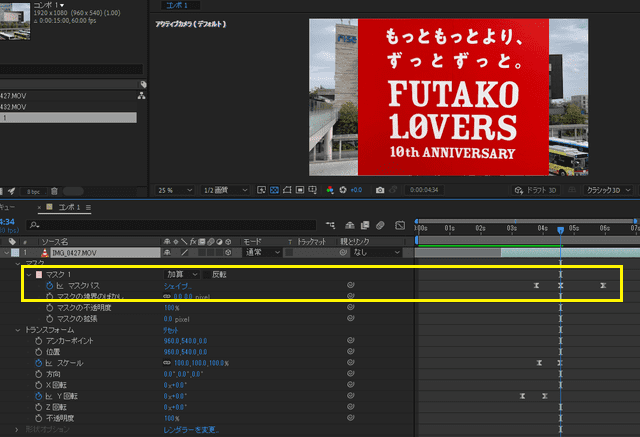Toggle the Y回転 stopwatch

38,396
